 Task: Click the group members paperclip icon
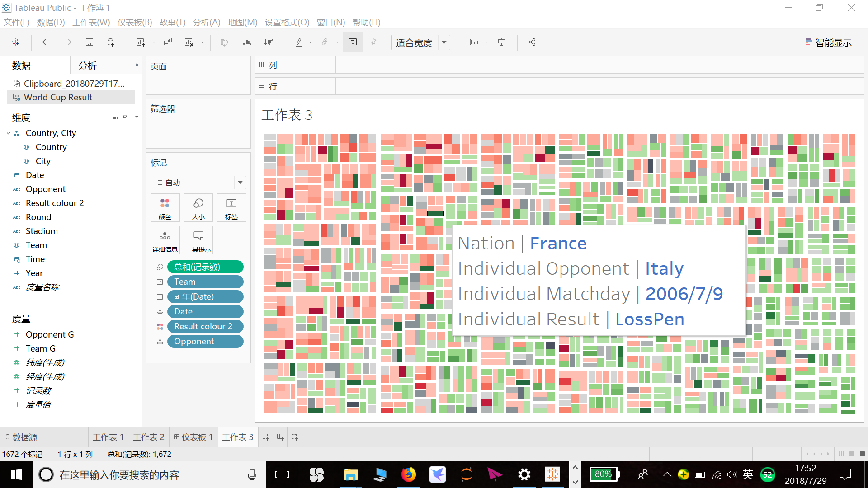click(x=325, y=42)
